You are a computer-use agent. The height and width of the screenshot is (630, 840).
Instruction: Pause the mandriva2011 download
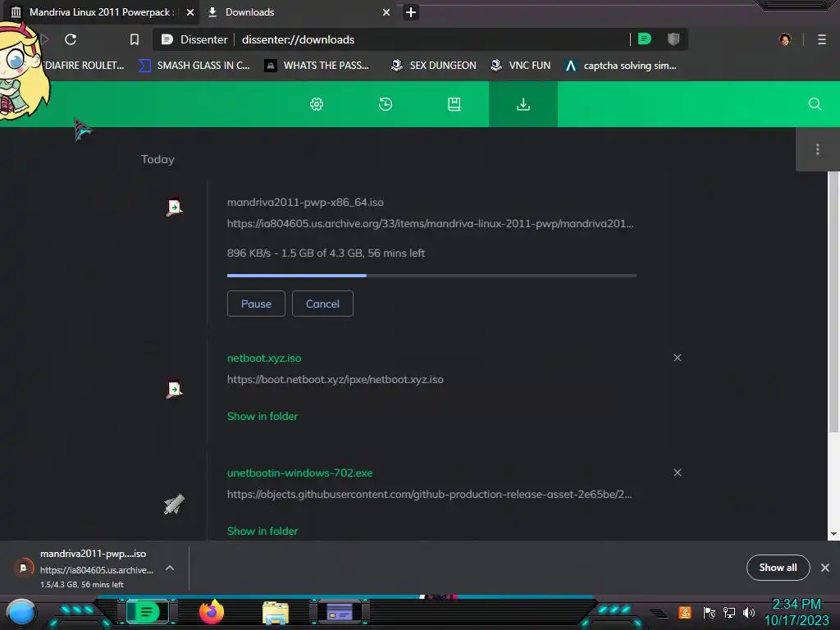(256, 304)
